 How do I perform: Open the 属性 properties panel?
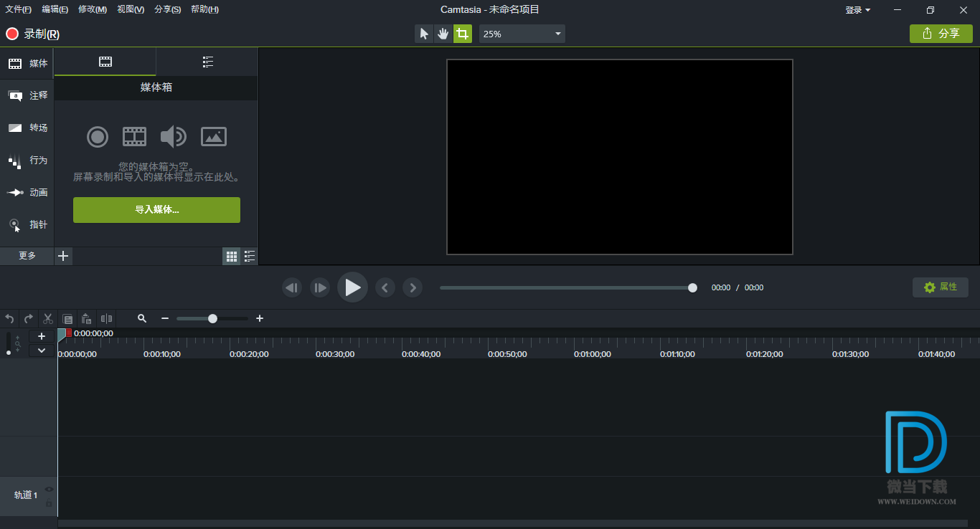pos(941,287)
